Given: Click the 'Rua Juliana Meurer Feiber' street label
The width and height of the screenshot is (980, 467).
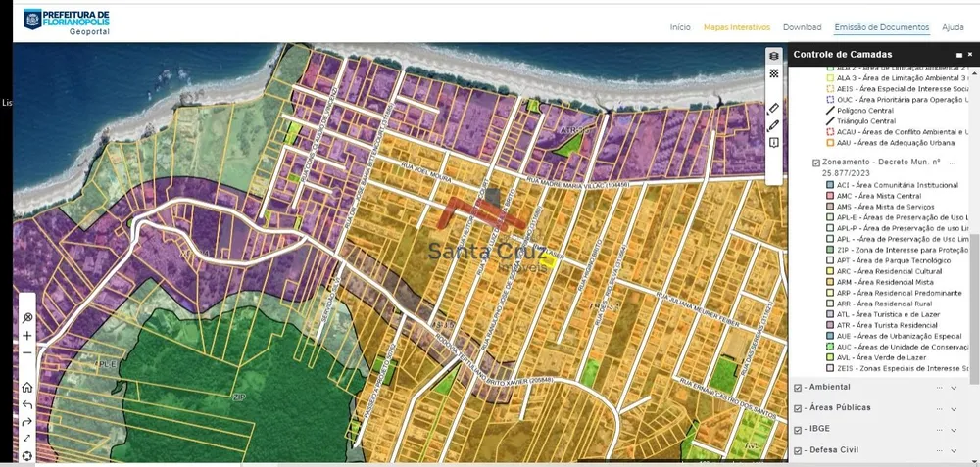Looking at the screenshot, I should (698, 310).
